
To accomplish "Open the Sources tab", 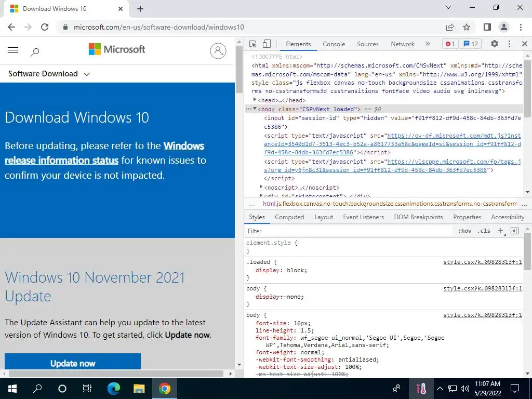I will [x=367, y=44].
